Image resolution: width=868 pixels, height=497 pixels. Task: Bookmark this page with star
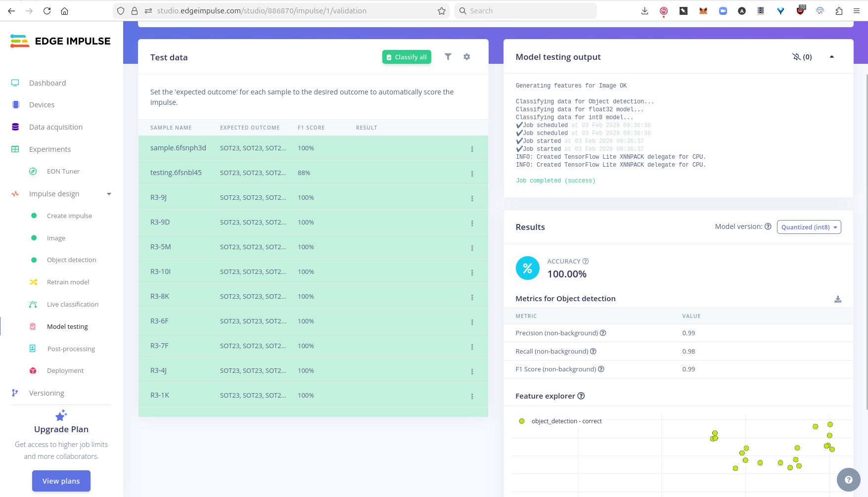(442, 11)
